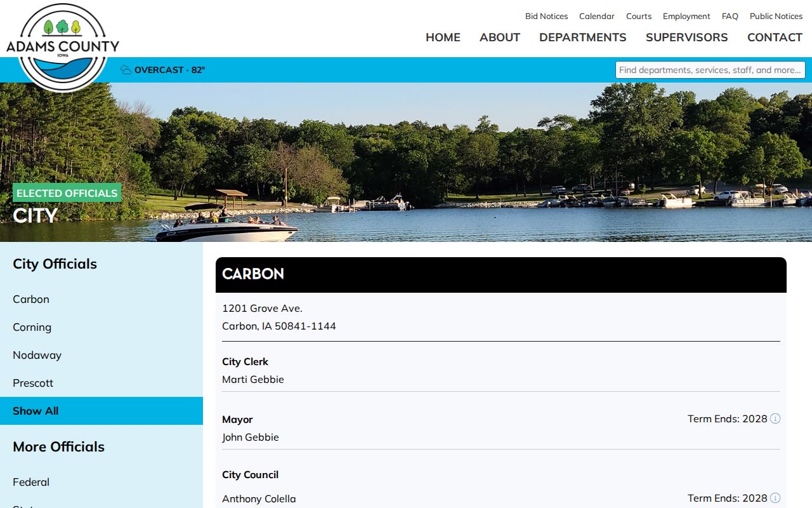Click the overcast weather cloud icon

126,70
